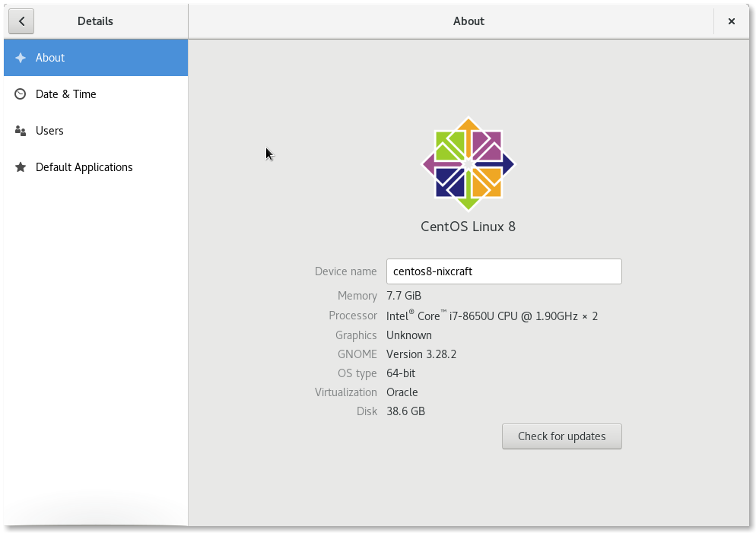This screenshot has width=756, height=533.
Task: Close the Settings window with X
Action: click(732, 21)
